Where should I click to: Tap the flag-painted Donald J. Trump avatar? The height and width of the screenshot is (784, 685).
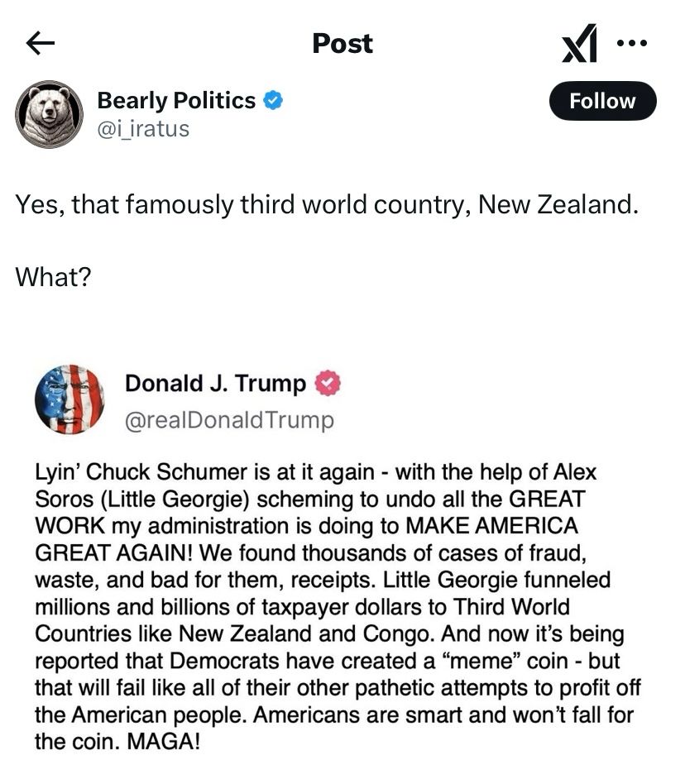click(x=69, y=399)
